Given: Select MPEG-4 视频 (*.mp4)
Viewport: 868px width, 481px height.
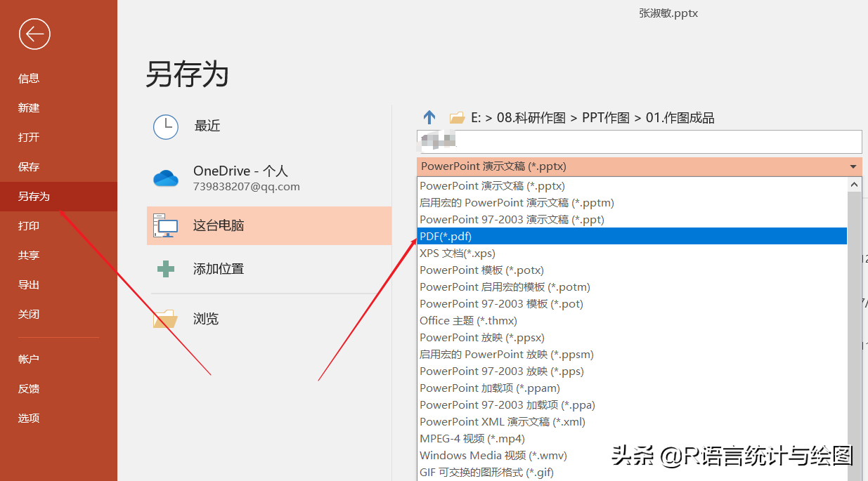Looking at the screenshot, I should 632,439.
